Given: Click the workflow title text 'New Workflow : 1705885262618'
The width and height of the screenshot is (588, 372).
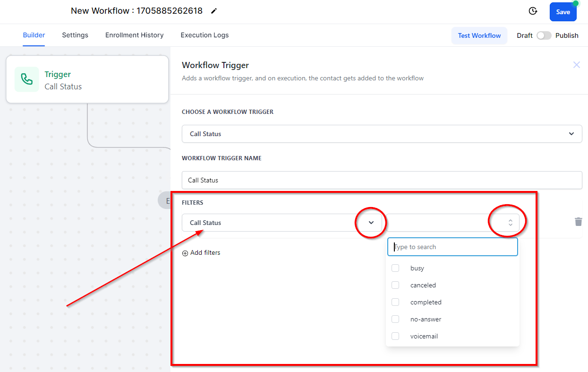Looking at the screenshot, I should [136, 11].
